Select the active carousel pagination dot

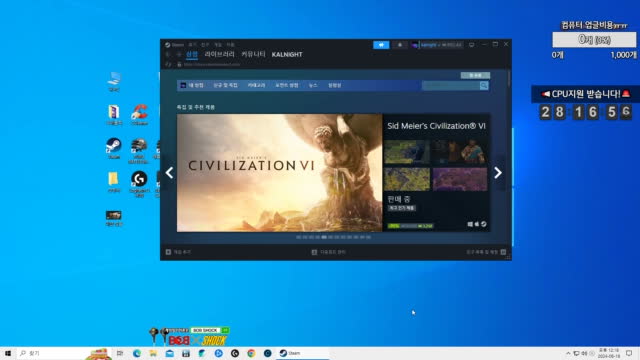click(324, 237)
